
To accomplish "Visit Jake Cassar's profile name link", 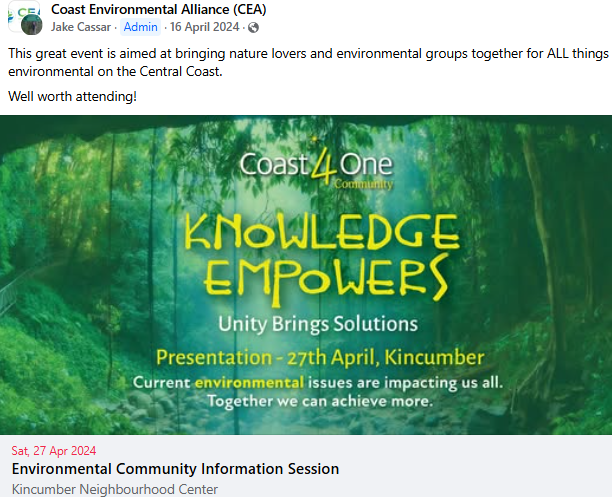I will [x=81, y=27].
